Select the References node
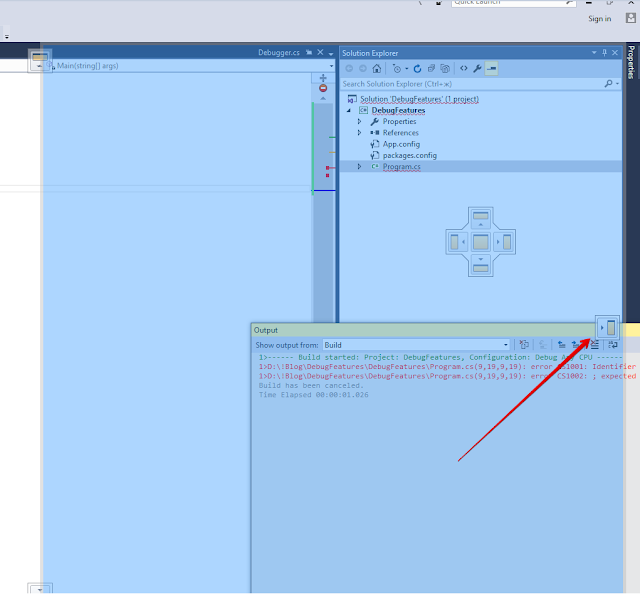 point(400,133)
